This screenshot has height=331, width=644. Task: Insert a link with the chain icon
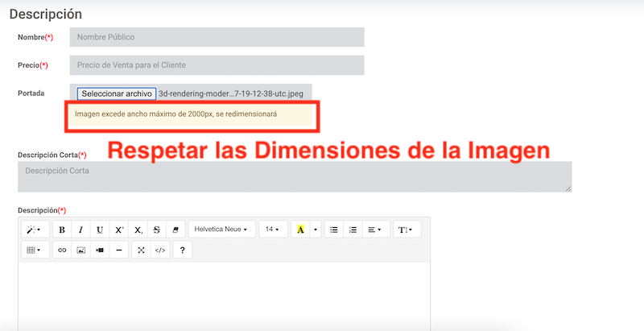click(x=62, y=250)
